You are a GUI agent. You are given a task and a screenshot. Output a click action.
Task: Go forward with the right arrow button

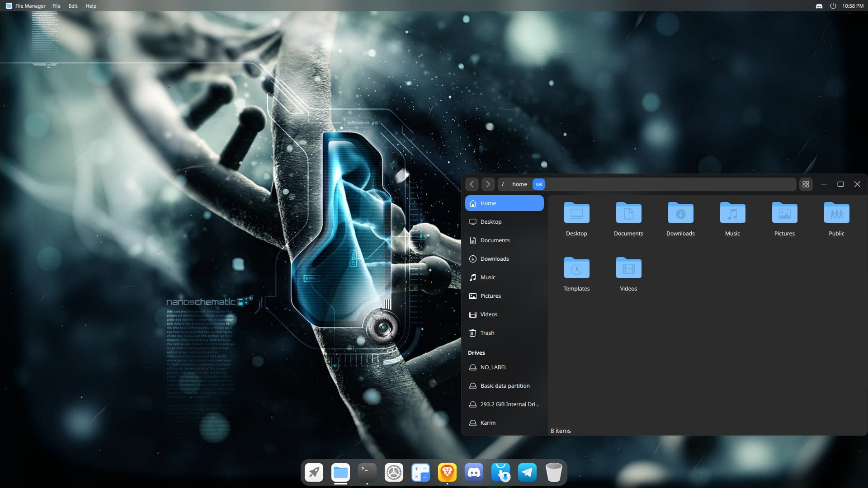click(488, 184)
